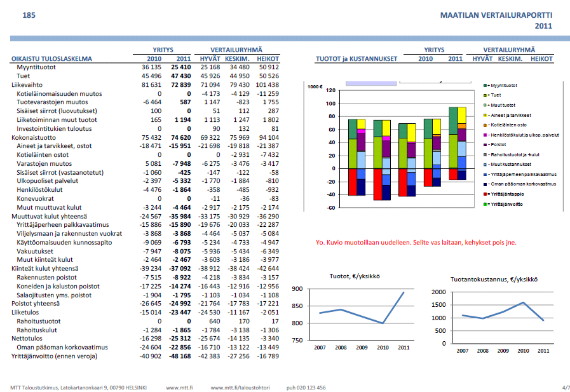Click the Muuttuvat kulut yhteensä row label
The width and height of the screenshot is (570, 392).
49,217
